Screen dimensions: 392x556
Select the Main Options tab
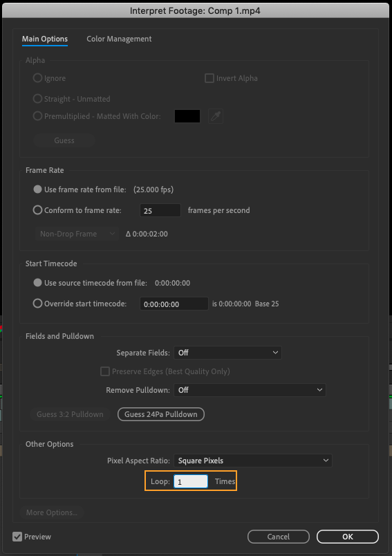click(45, 39)
